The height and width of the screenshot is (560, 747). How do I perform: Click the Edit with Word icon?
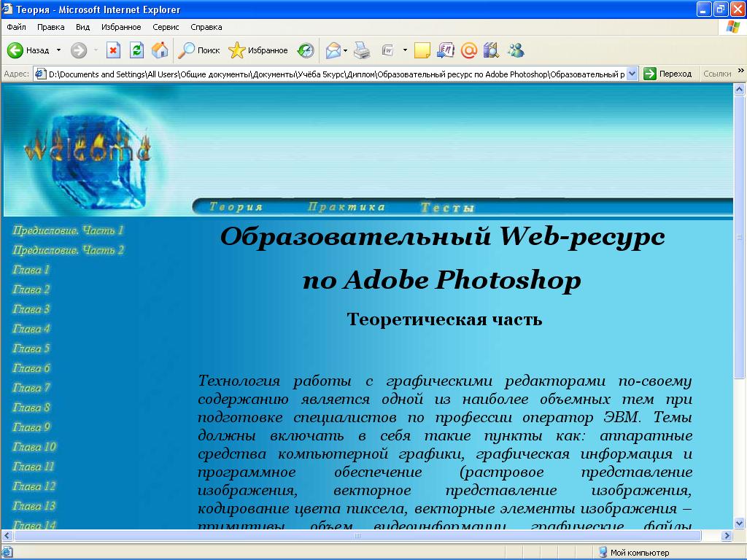388,50
